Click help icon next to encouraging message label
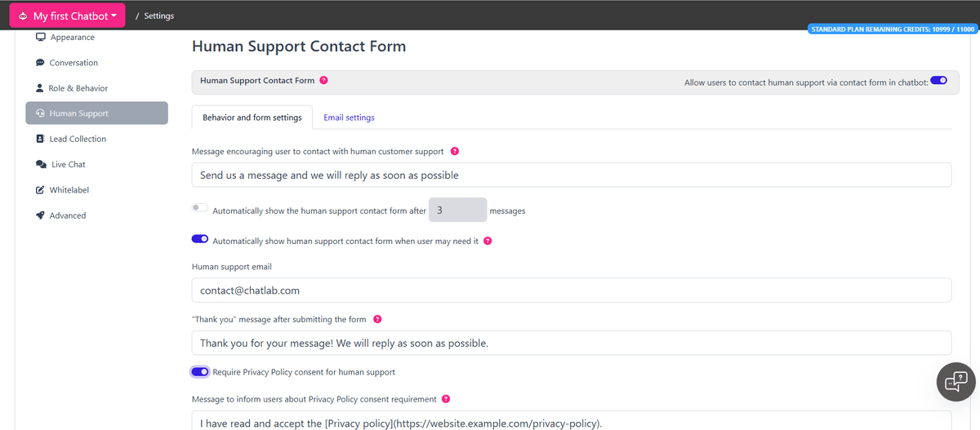980x430 pixels. (455, 151)
